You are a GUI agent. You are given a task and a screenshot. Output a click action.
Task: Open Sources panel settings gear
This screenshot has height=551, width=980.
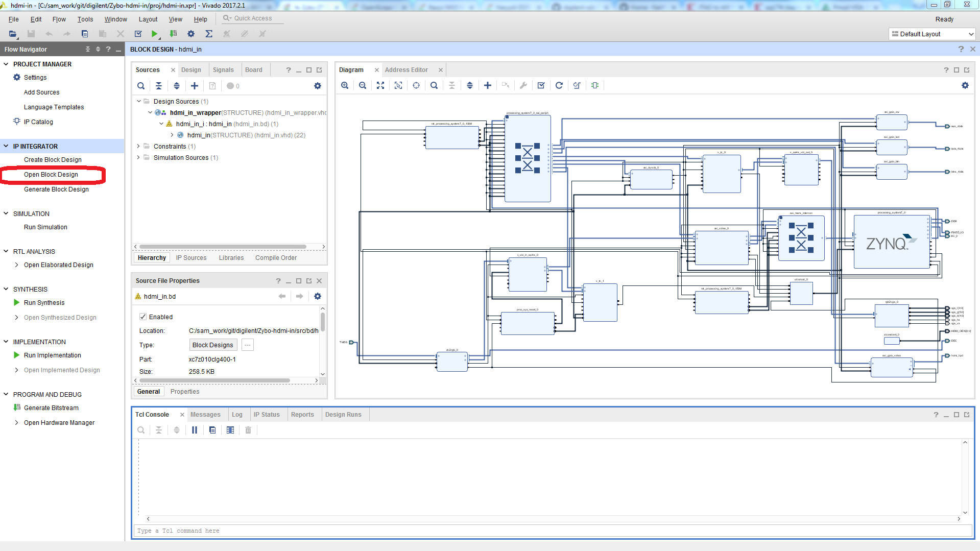pyautogui.click(x=318, y=86)
